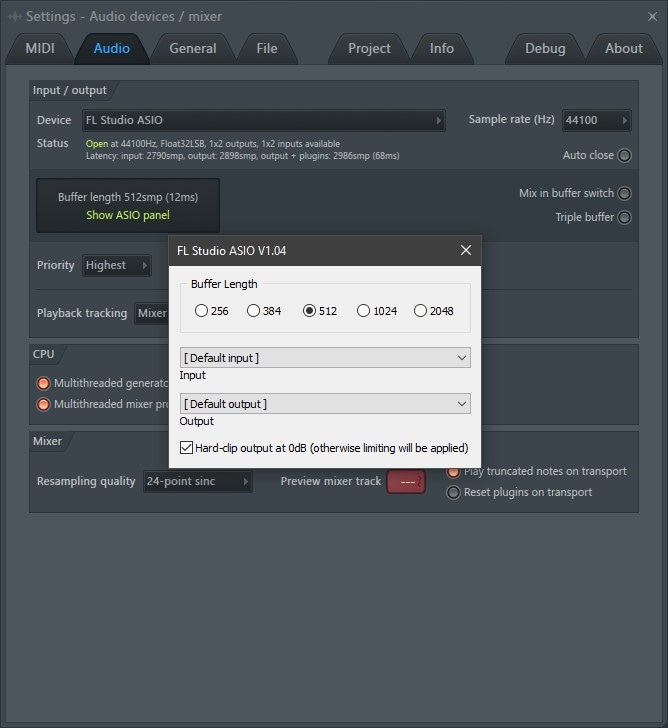Click Show ASIO panel
The image size is (668, 728).
coord(128,215)
